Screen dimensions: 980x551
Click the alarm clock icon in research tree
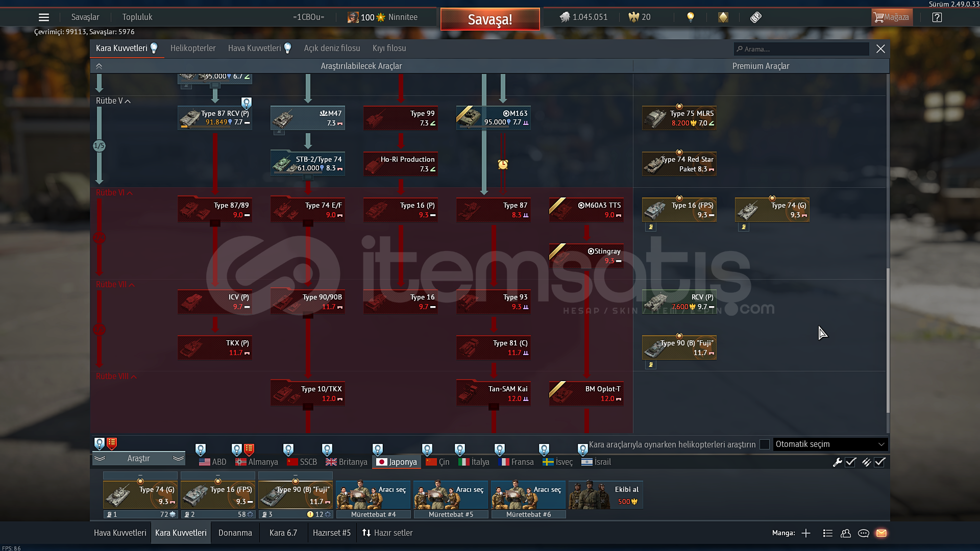[503, 164]
